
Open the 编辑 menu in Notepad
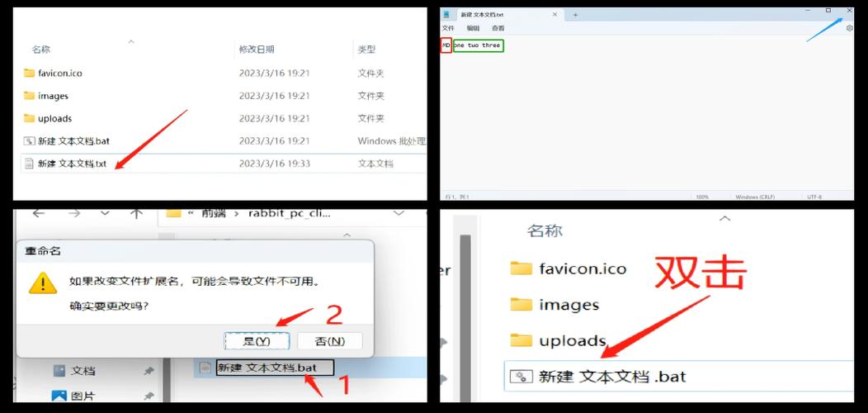(473, 28)
